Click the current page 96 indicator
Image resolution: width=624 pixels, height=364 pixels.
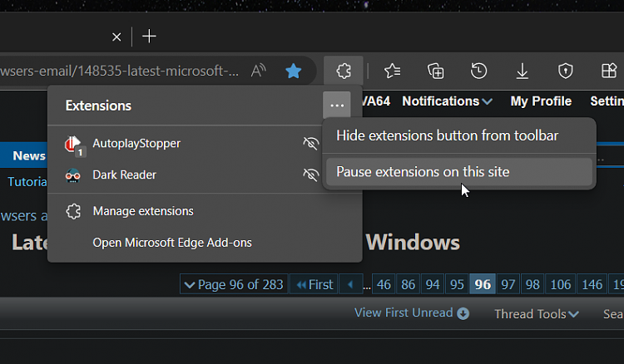point(483,284)
